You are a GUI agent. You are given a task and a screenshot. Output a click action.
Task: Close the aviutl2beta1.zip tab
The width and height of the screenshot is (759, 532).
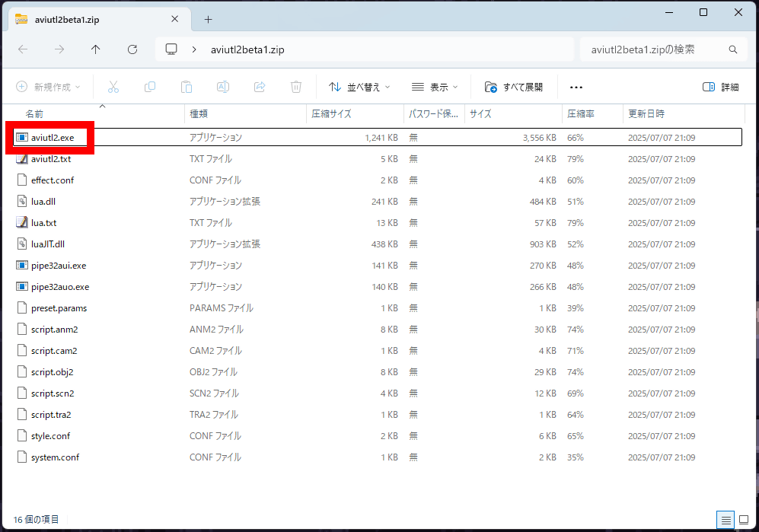pos(175,19)
